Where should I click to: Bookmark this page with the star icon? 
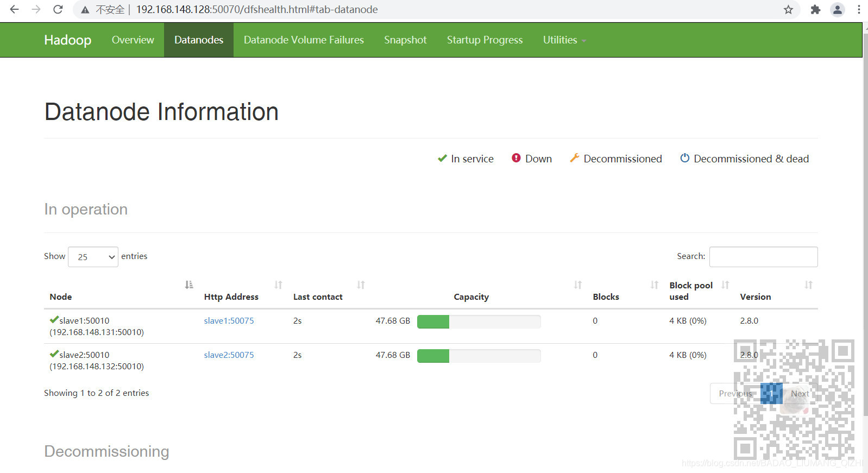pos(788,9)
